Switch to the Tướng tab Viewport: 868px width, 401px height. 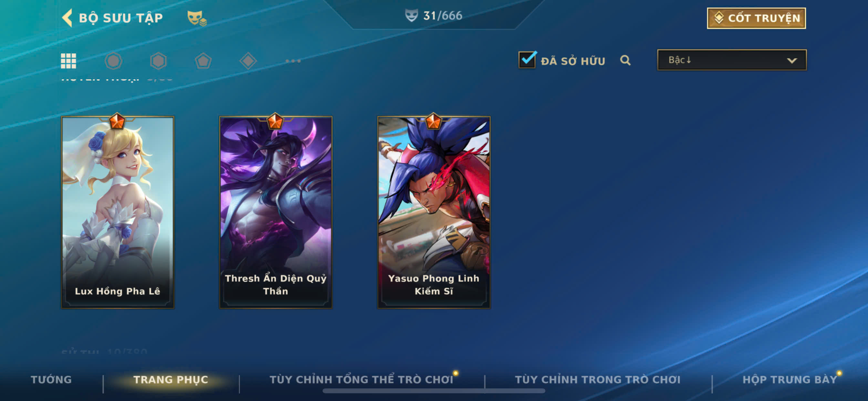click(x=51, y=379)
